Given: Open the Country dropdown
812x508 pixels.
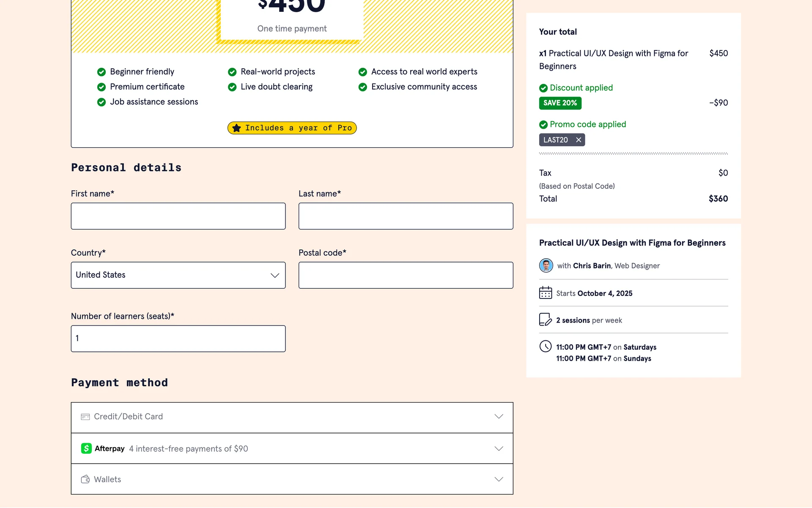Looking at the screenshot, I should pos(178,275).
